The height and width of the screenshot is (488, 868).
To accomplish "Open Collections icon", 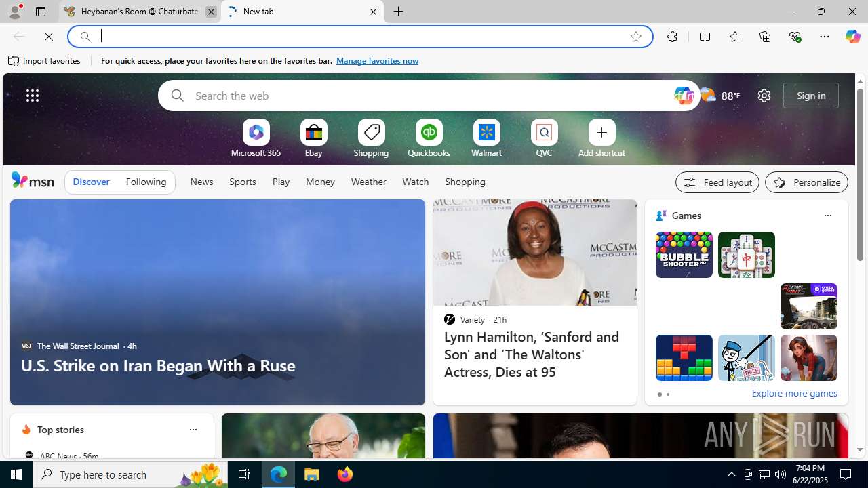I will click(x=765, y=37).
